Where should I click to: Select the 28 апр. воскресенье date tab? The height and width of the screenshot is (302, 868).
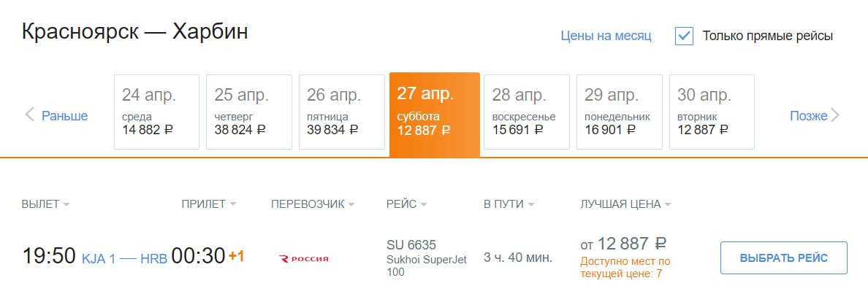[x=526, y=112]
